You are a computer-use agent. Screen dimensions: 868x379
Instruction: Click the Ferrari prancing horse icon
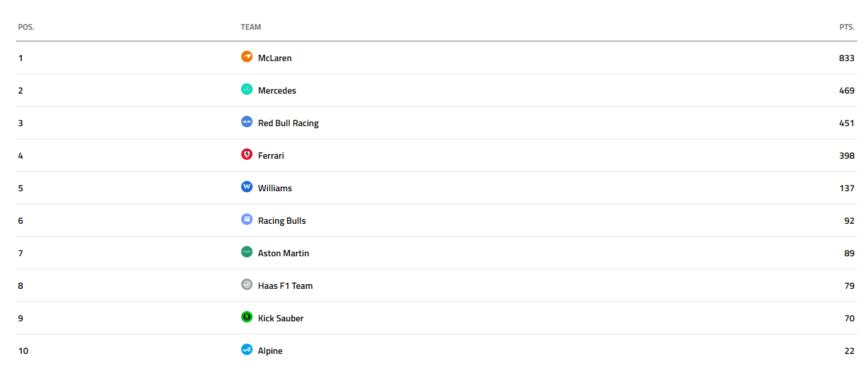tap(247, 154)
